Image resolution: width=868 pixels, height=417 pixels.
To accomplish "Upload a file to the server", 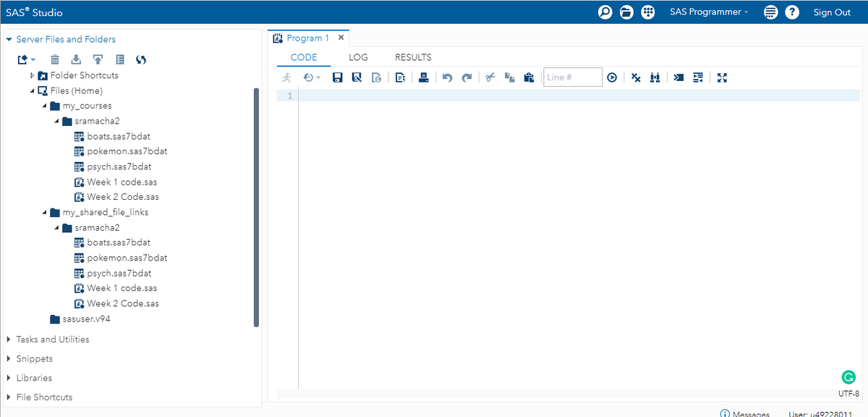I will click(x=98, y=59).
